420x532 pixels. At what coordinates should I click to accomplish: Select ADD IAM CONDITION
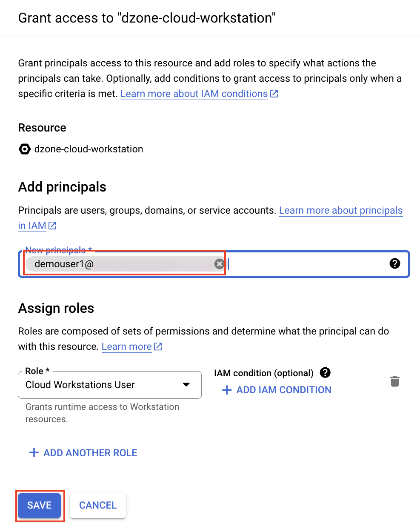(x=283, y=390)
